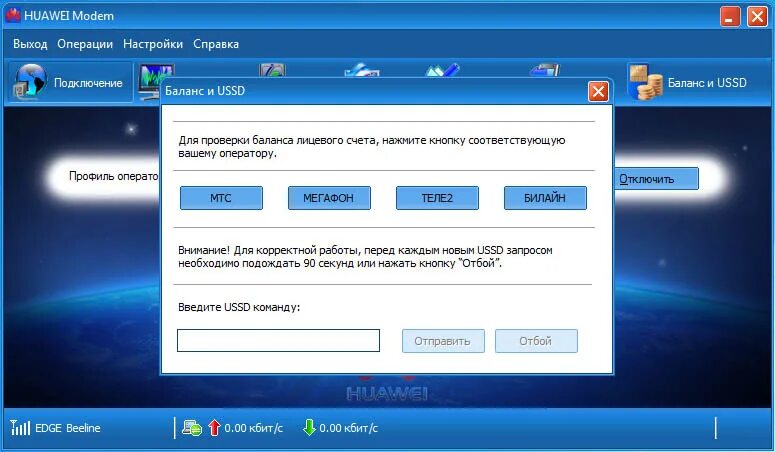Check balance for ТЕЛЕ2 operator

pos(437,198)
